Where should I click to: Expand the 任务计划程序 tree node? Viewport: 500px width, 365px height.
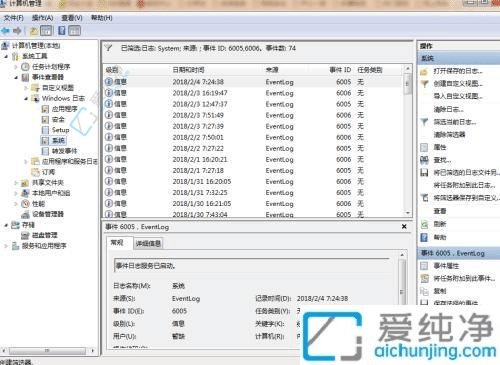(16, 67)
